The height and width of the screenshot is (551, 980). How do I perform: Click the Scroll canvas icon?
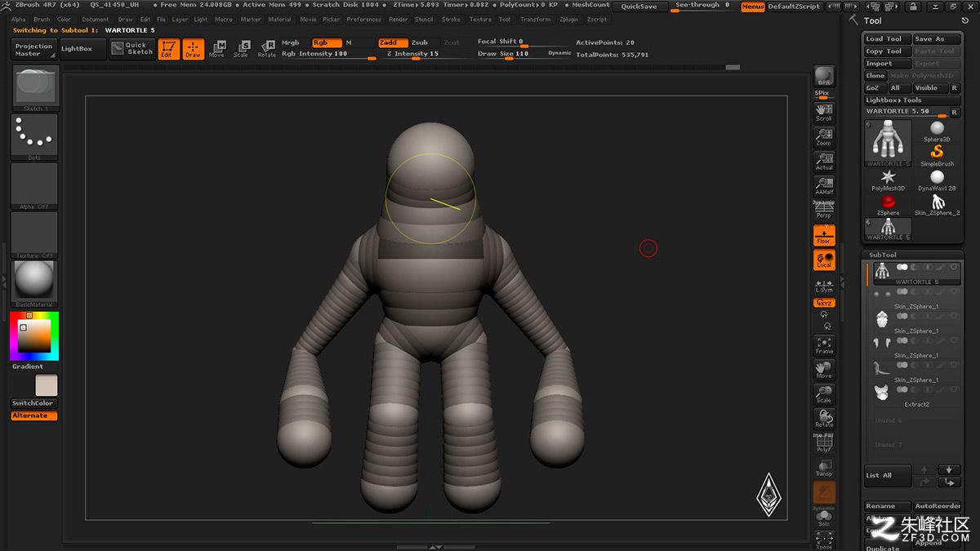[824, 113]
